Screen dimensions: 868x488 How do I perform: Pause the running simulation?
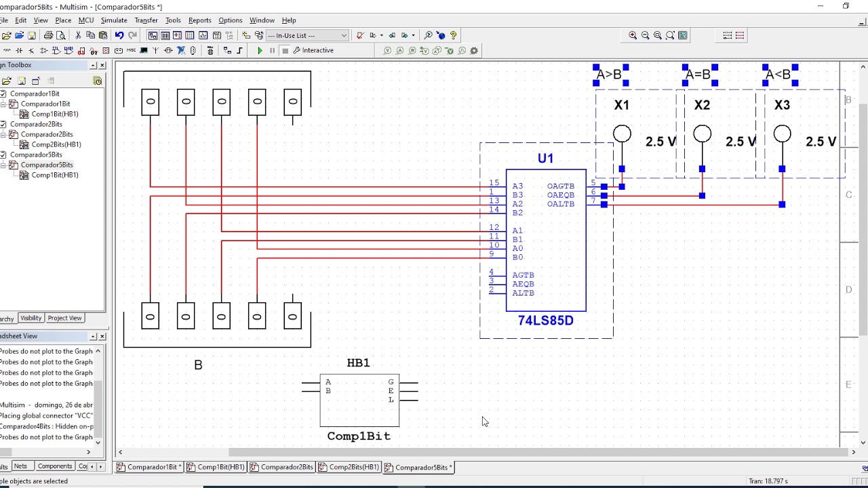pos(273,50)
